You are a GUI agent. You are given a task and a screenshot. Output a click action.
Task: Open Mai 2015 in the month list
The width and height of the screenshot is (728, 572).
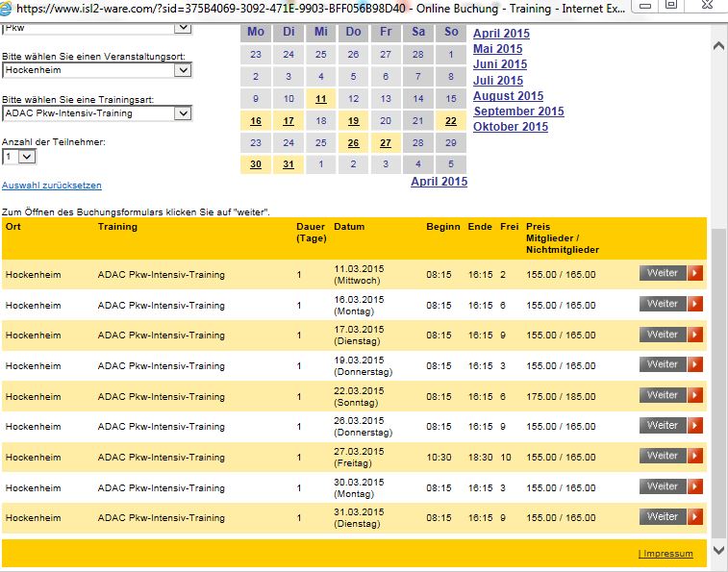point(498,49)
